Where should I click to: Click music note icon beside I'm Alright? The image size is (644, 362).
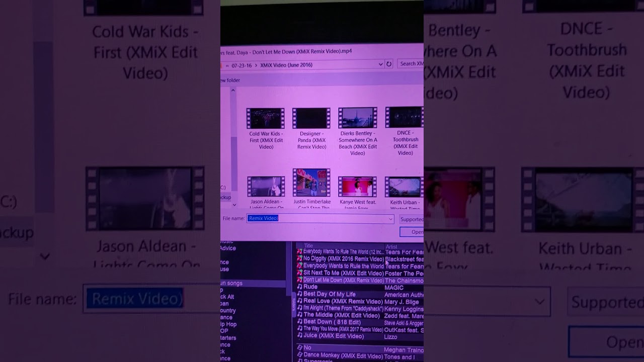point(299,308)
